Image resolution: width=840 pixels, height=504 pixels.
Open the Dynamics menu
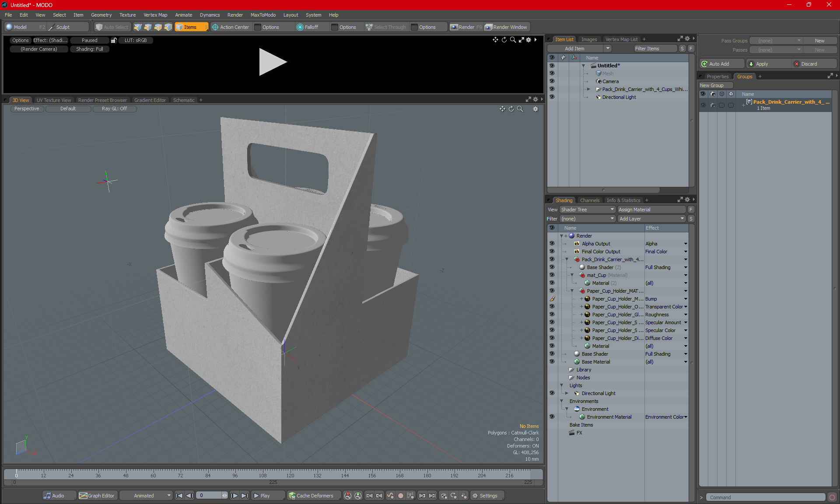click(x=210, y=15)
